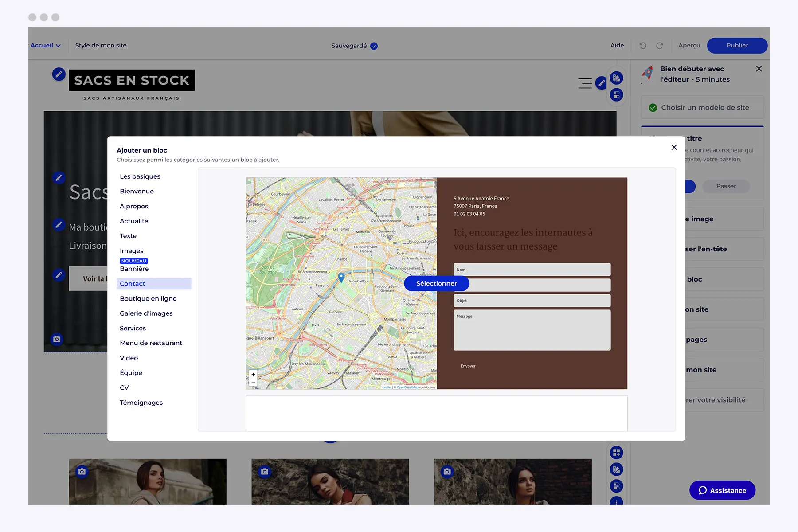Click the rocket icon in guide panel
The width and height of the screenshot is (798, 532).
click(x=648, y=74)
